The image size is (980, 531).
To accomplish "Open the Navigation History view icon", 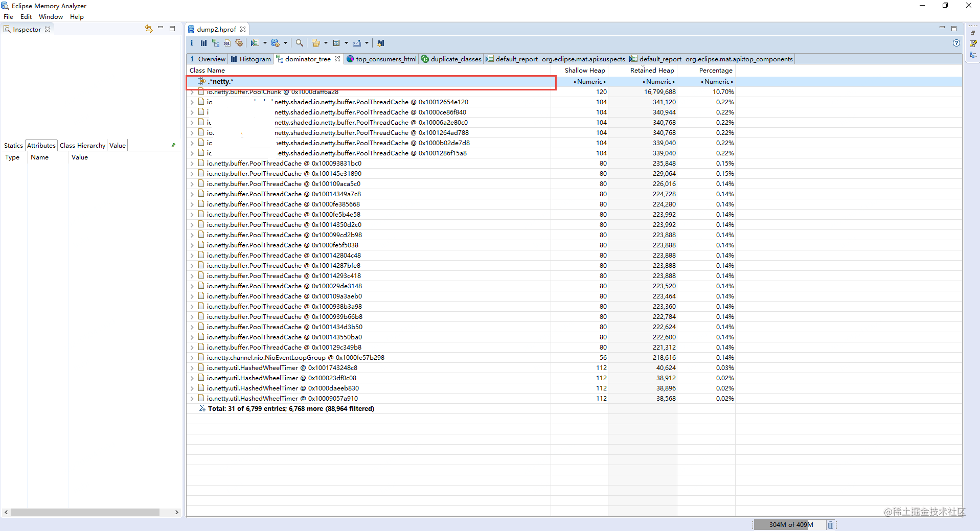I will (x=973, y=55).
